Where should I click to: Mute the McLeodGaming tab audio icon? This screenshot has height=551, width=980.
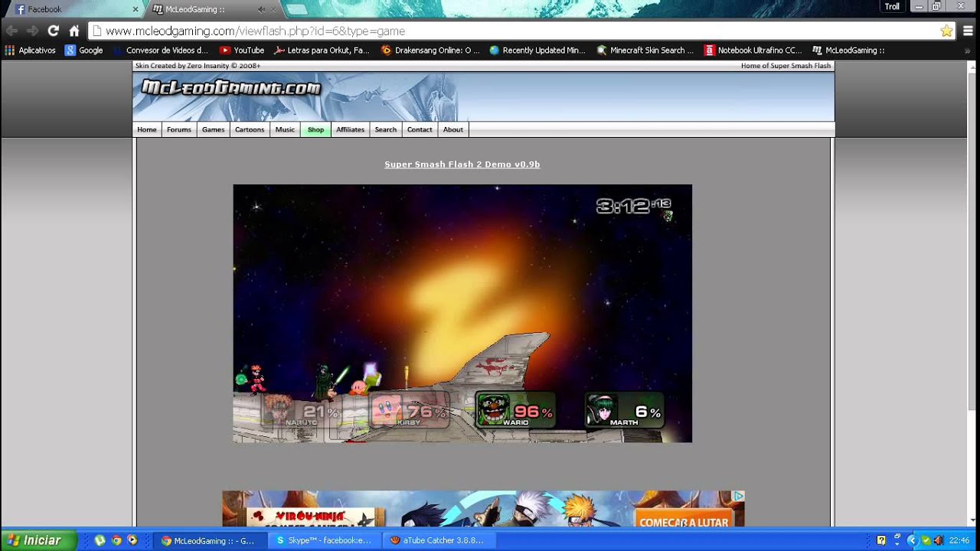[x=262, y=9]
